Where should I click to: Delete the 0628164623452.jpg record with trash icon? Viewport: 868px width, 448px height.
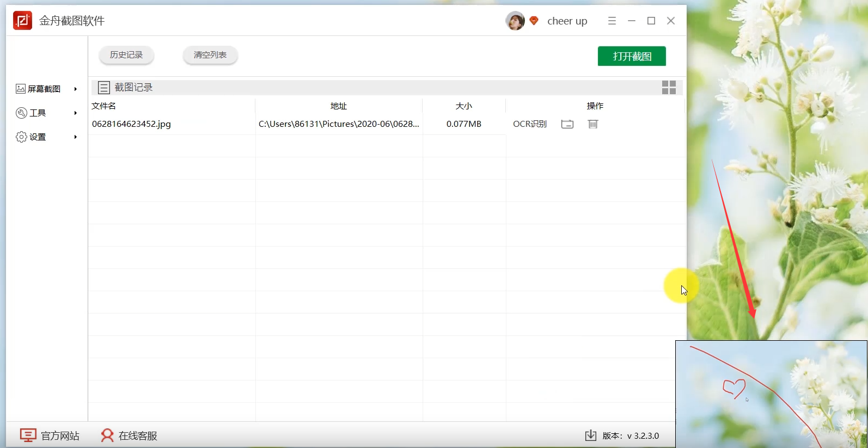tap(593, 124)
